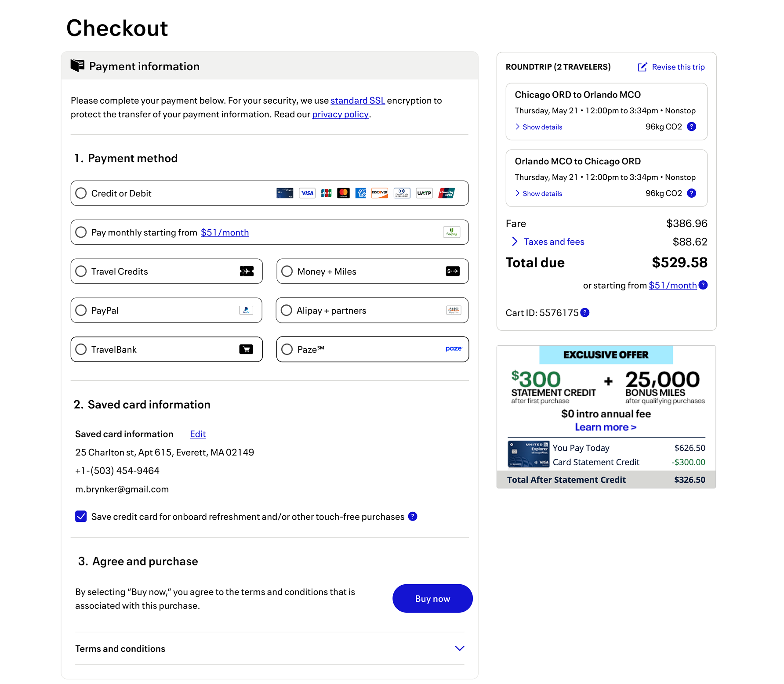Image resolution: width=784 pixels, height=684 pixels.
Task: Select PayPal as payment method
Action: click(x=81, y=310)
